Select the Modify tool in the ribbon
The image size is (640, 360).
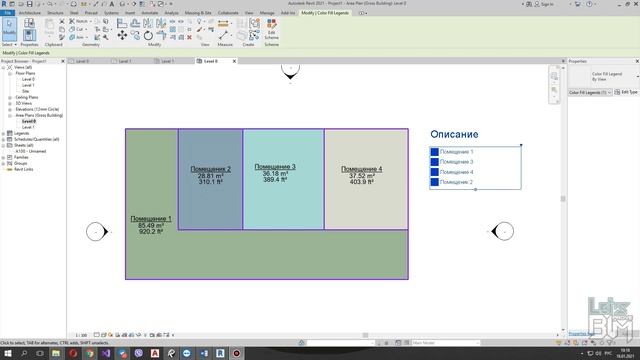pos(9,29)
